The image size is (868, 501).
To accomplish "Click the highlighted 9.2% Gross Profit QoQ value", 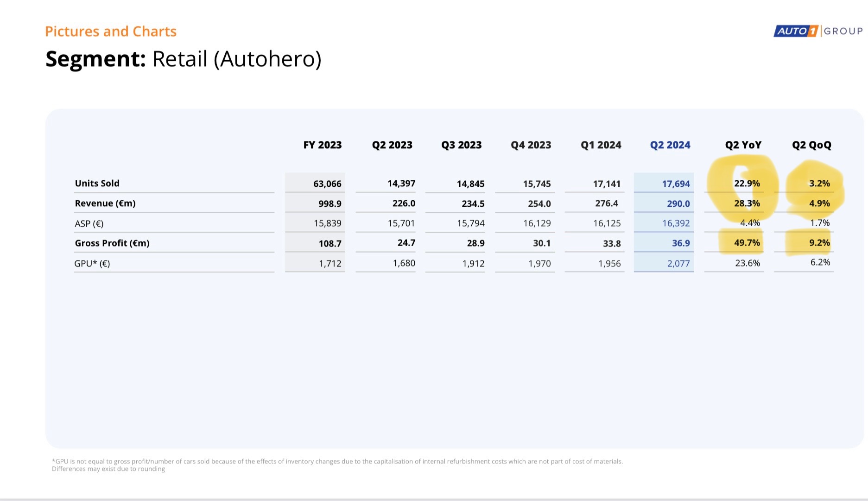I will tap(819, 243).
